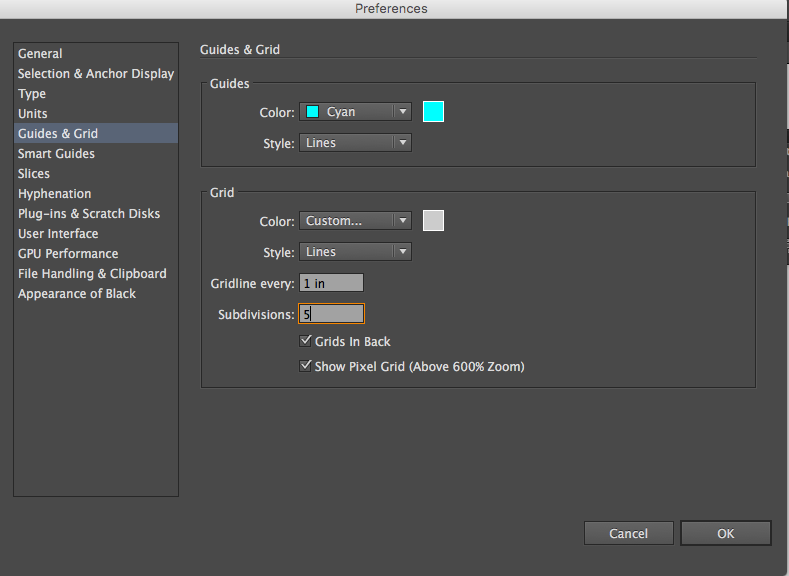Open Selection & Anchor Display preferences
Viewport: 789px width, 576px height.
point(96,73)
